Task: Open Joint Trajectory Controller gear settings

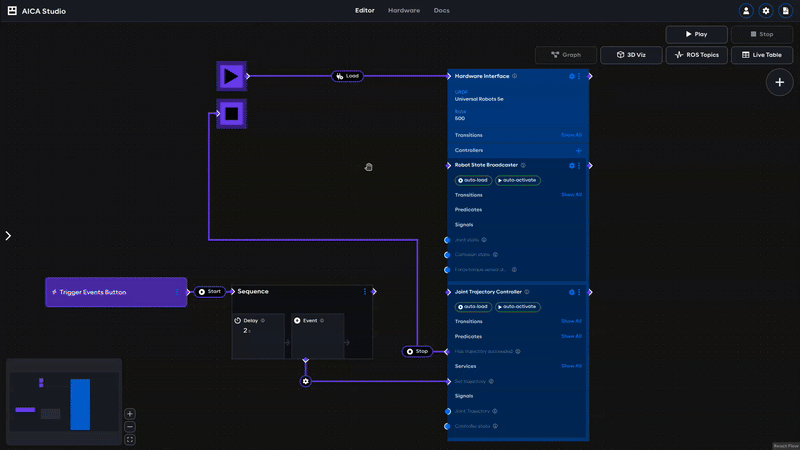Action: [x=572, y=292]
